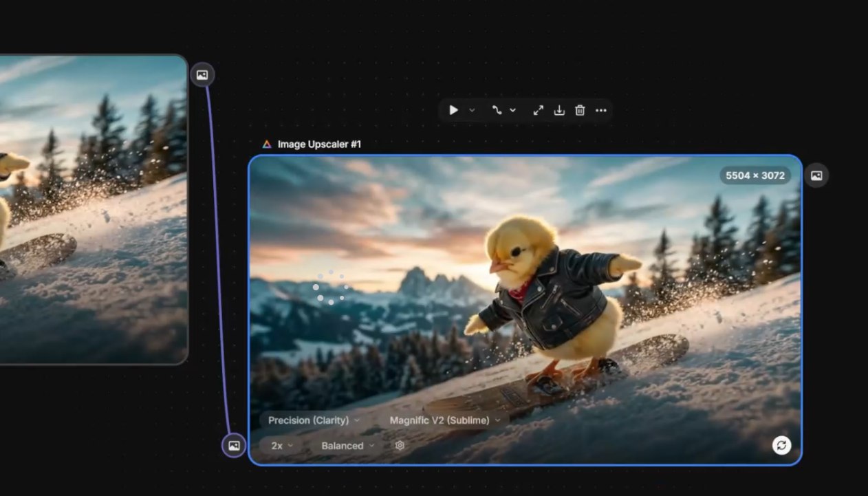Click the triangle logo next to Image Upscaler #1
868x496 pixels.
point(266,144)
